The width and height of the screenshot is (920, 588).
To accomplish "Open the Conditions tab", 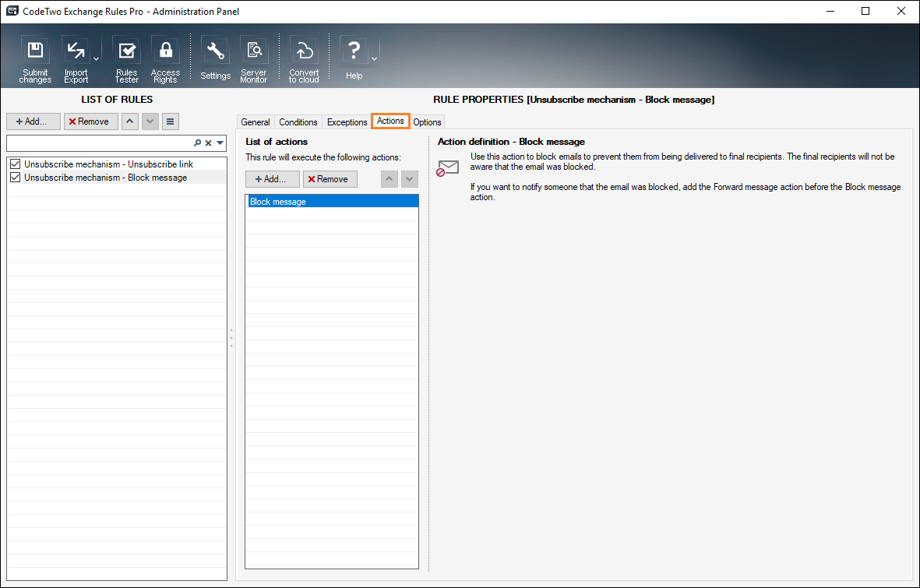I will 298,122.
